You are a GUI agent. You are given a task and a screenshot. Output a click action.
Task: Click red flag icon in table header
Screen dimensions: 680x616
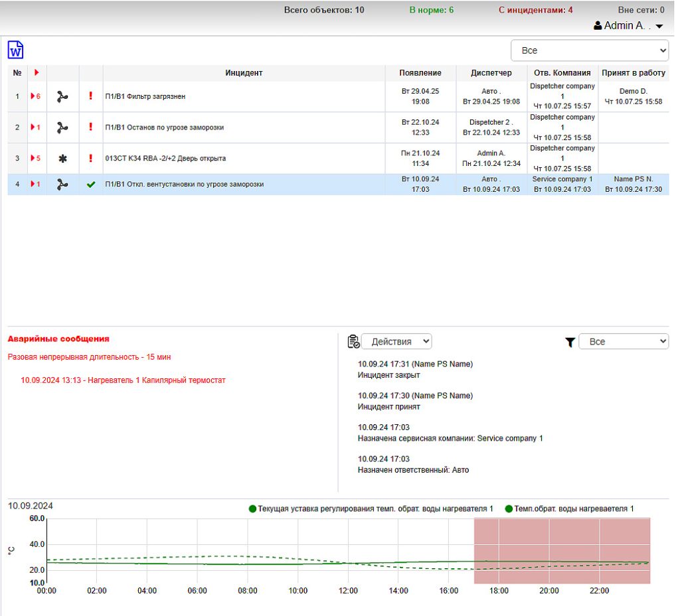[37, 72]
